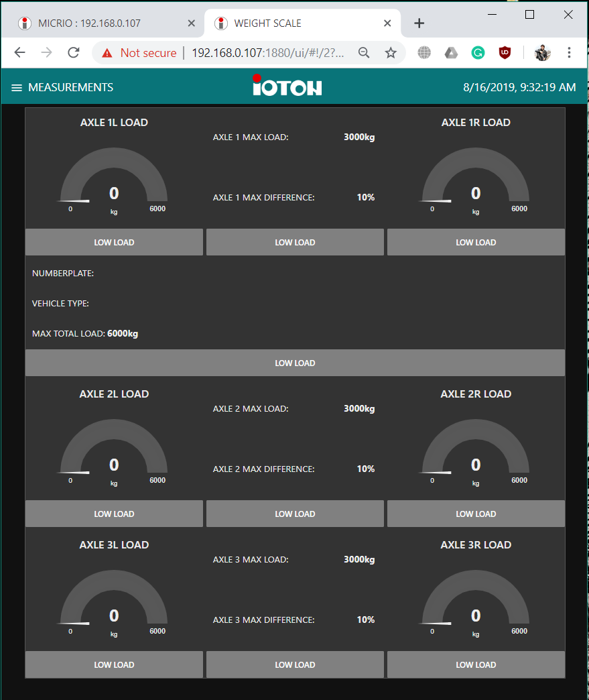589x700 pixels.
Task: Click LOW LOAD button under AXLE 3R gauge
Action: 476,664
